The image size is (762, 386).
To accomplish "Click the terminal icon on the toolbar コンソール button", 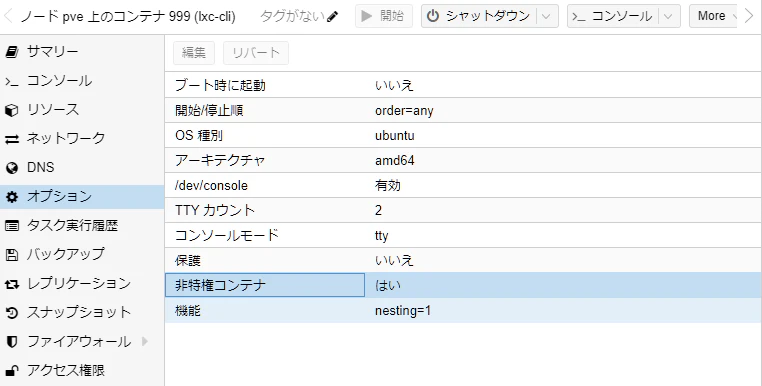I will click(578, 17).
